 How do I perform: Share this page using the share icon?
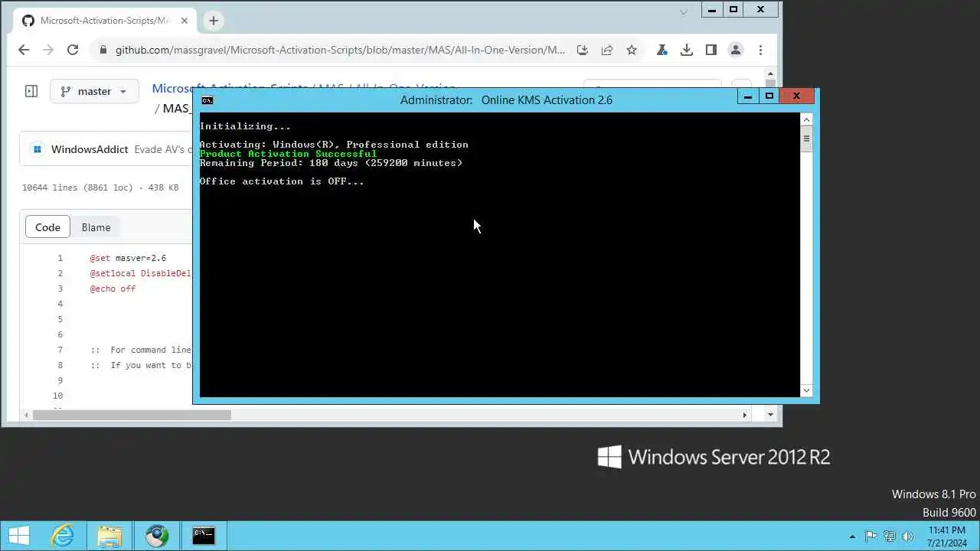coord(607,50)
